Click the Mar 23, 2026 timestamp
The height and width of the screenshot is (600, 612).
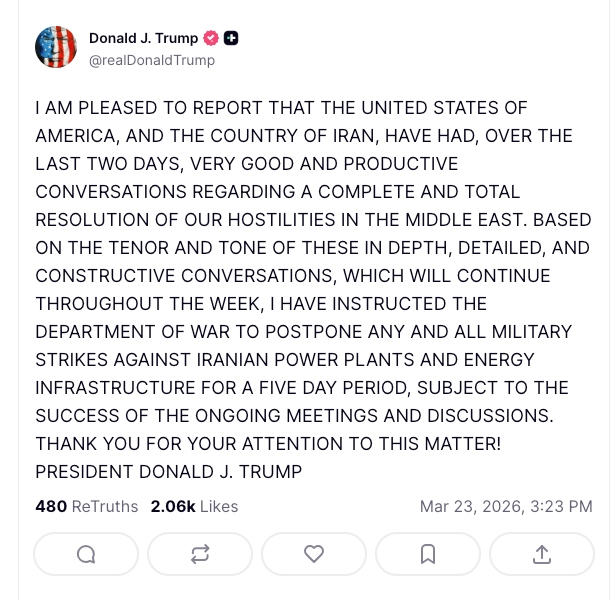click(x=506, y=507)
